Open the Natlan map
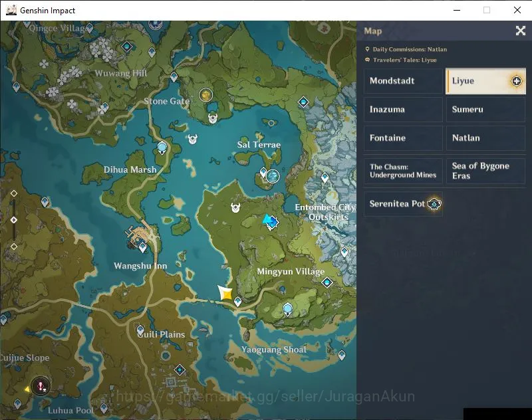532x420 pixels. click(x=485, y=138)
